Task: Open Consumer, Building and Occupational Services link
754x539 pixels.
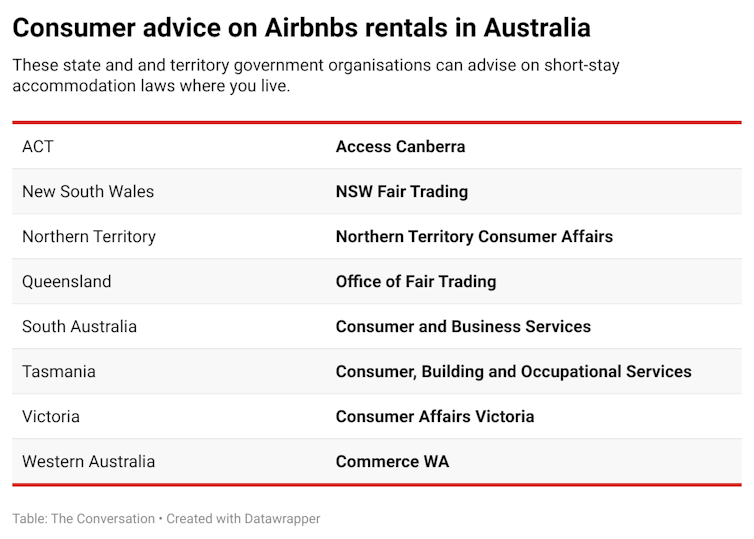Action: pyautogui.click(x=514, y=372)
